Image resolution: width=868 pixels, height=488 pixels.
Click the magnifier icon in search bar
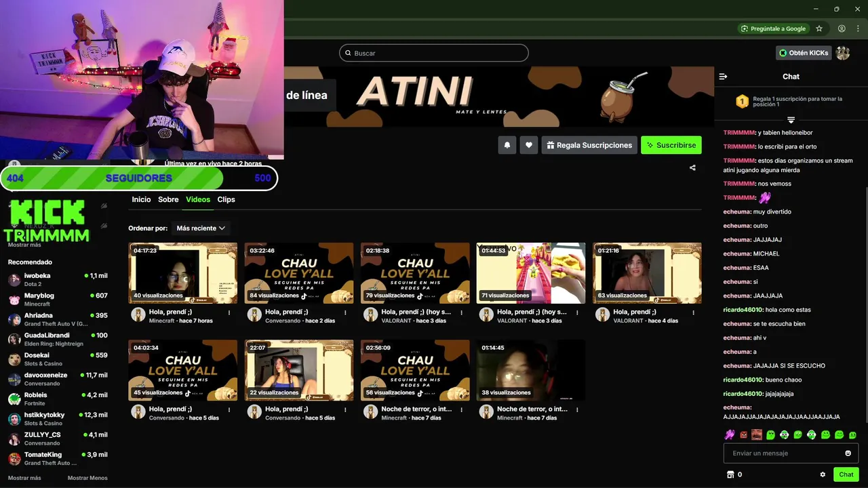point(349,53)
